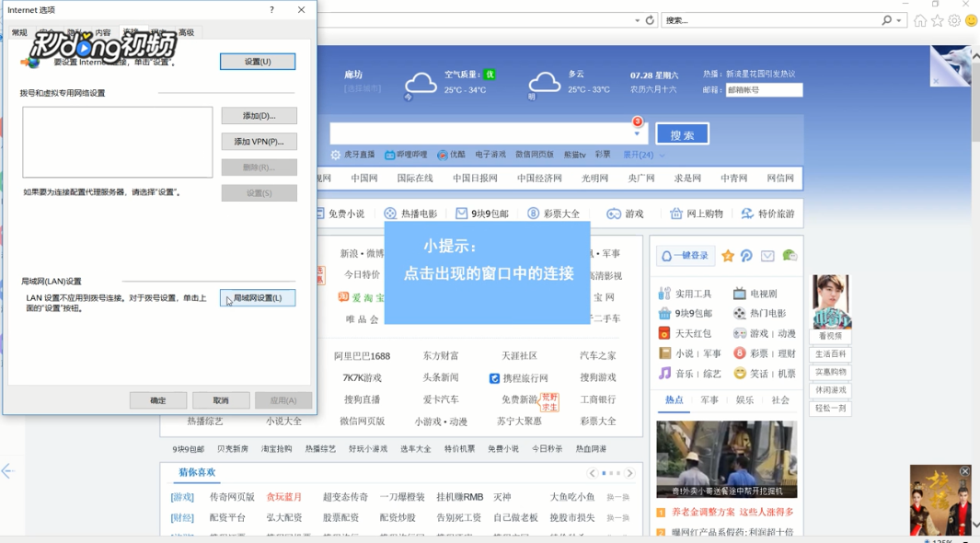The image size is (980, 543).
Task: Open the search provider dropdown arrow
Action: [899, 20]
